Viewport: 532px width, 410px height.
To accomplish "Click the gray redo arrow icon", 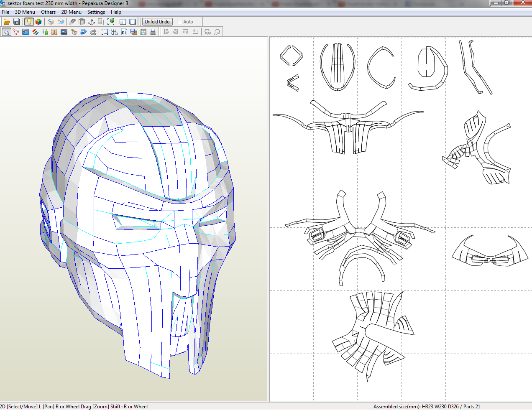I will tap(93, 32).
